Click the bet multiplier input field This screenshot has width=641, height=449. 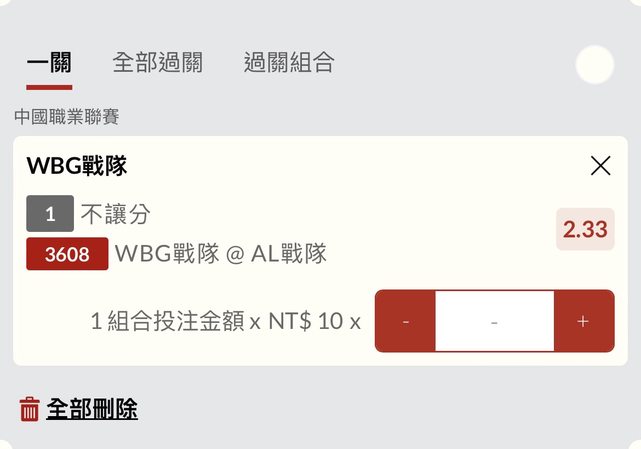pyautogui.click(x=494, y=321)
